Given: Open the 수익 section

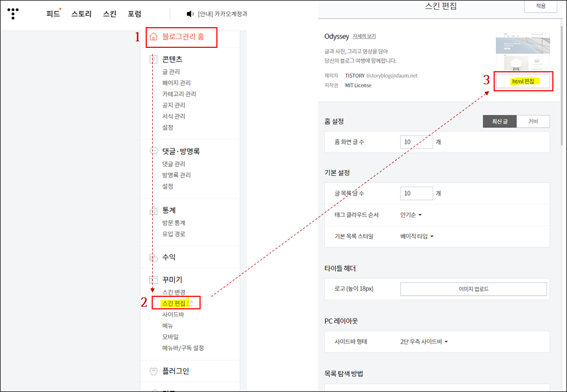Looking at the screenshot, I should click(x=169, y=257).
